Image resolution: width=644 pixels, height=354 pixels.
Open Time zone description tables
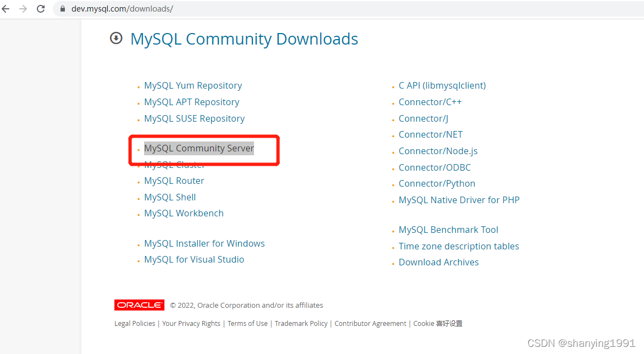pos(458,246)
